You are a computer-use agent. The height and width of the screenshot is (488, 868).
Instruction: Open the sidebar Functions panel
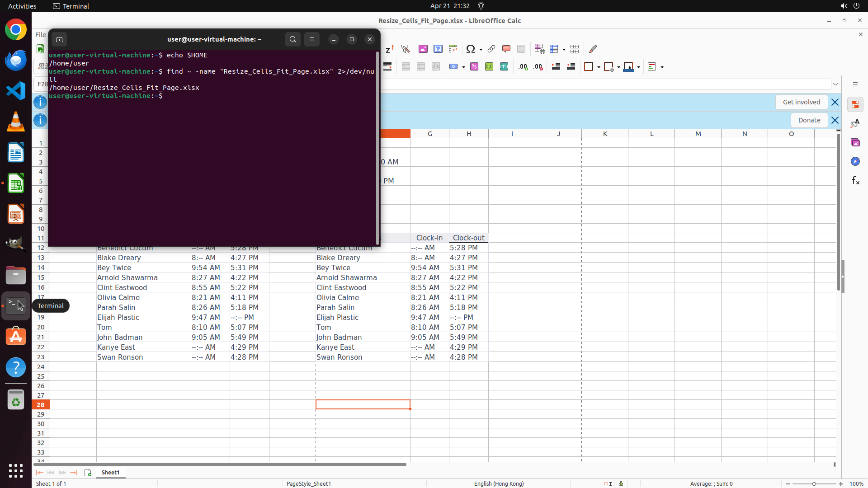click(x=855, y=181)
